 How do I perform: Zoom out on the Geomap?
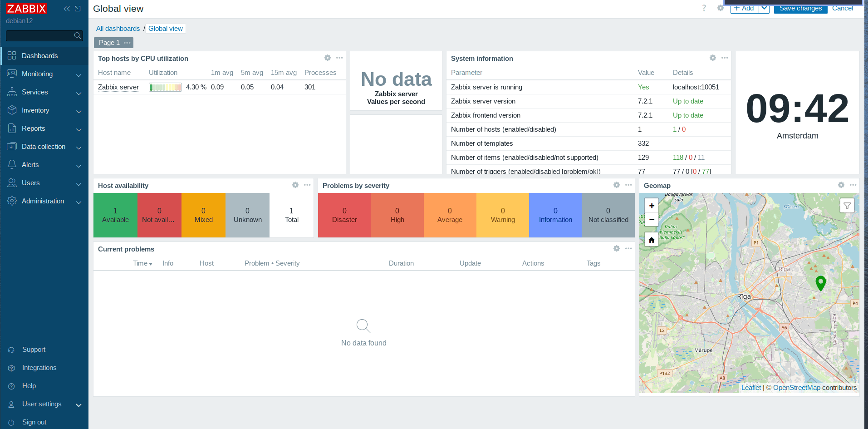click(652, 219)
